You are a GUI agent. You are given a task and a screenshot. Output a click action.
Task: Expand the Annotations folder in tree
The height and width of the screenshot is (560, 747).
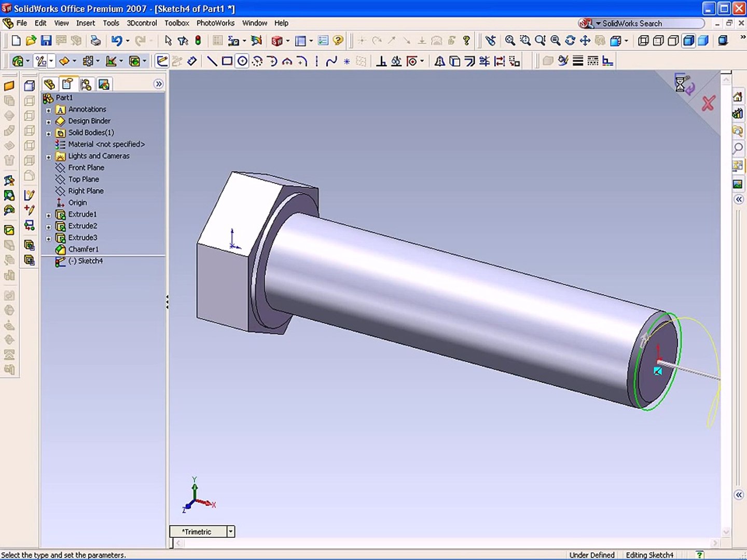(x=49, y=110)
